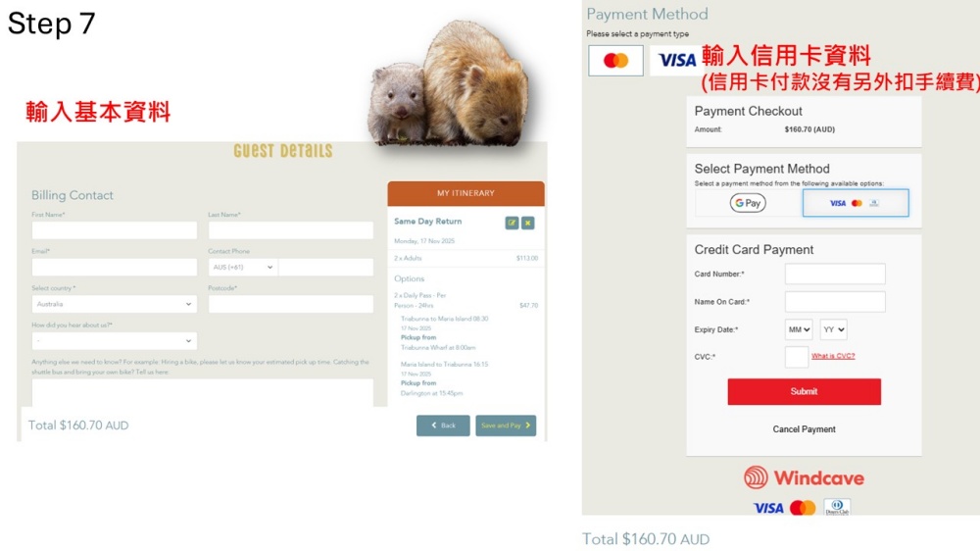
Task: Select the Mastercard payment type
Action: point(615,61)
